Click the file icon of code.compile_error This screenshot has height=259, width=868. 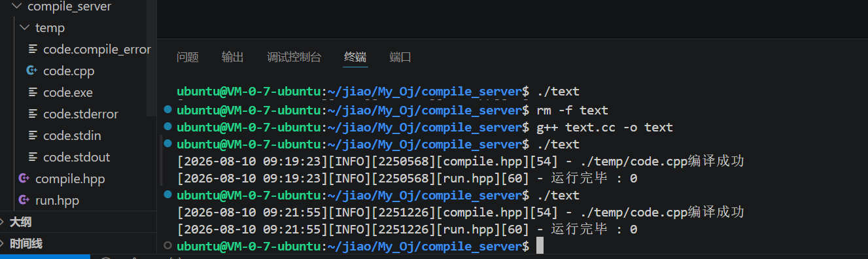click(x=33, y=50)
